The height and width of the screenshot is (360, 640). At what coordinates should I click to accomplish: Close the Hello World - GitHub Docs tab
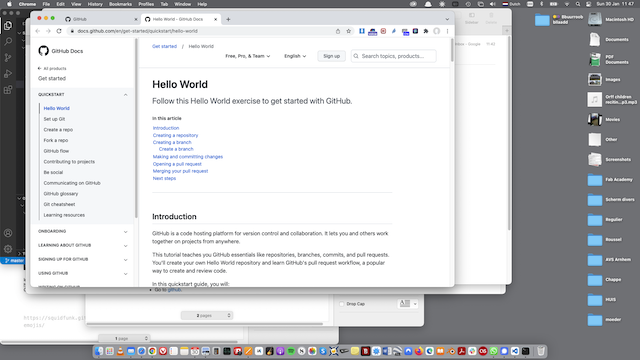[216, 19]
